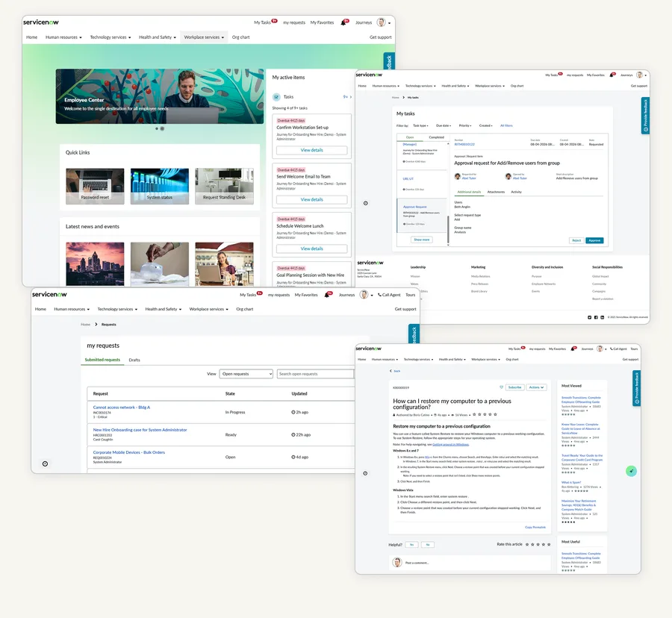Select Submitted requests tab in my requests
Screen dimensions: 672x618
102,360
